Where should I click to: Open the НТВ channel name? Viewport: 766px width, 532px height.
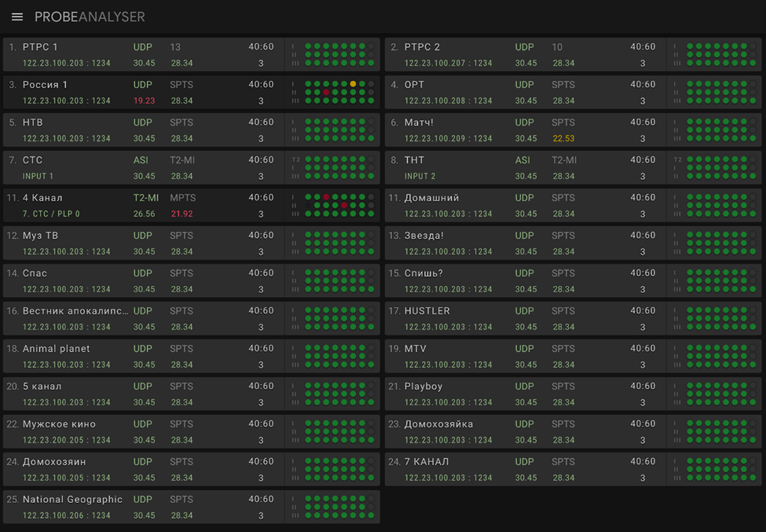click(33, 122)
